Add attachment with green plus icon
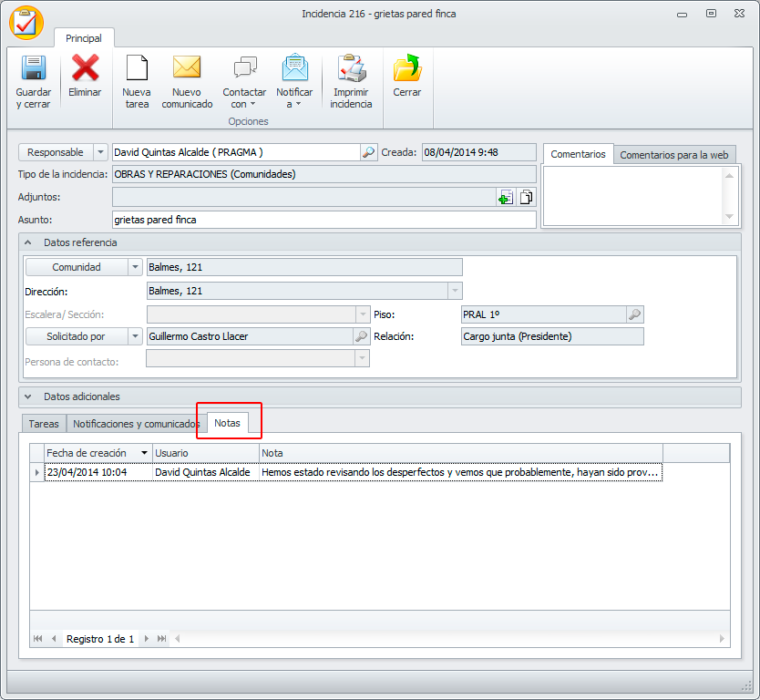 point(506,197)
